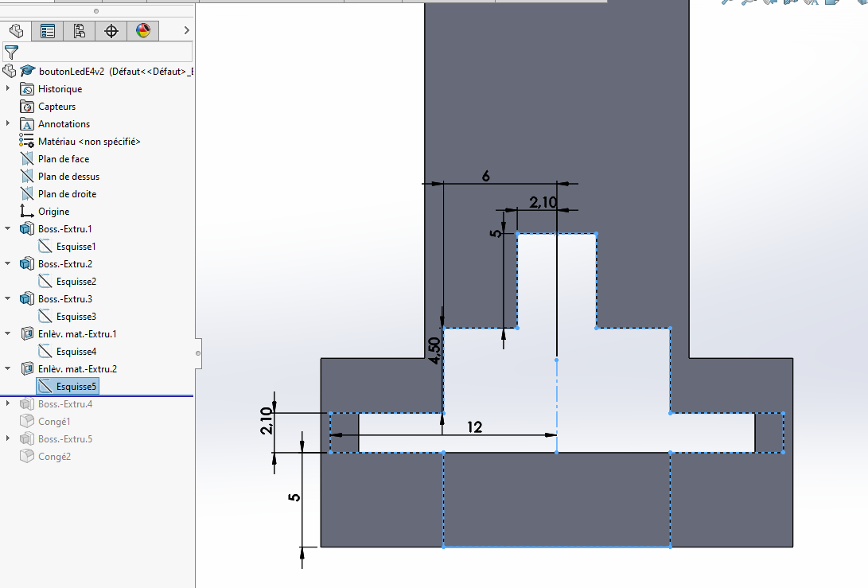Click the funnel filter icon
Viewport: 868px width, 588px height.
(11, 53)
